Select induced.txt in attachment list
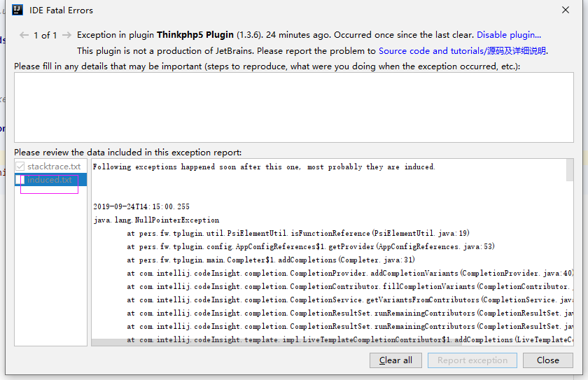The height and width of the screenshot is (380, 588). point(50,180)
